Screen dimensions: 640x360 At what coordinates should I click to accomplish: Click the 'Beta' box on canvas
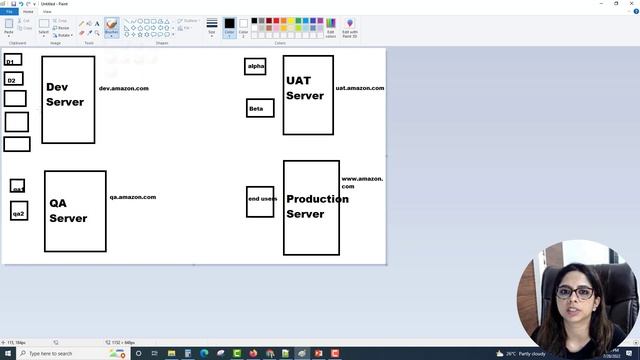260,108
